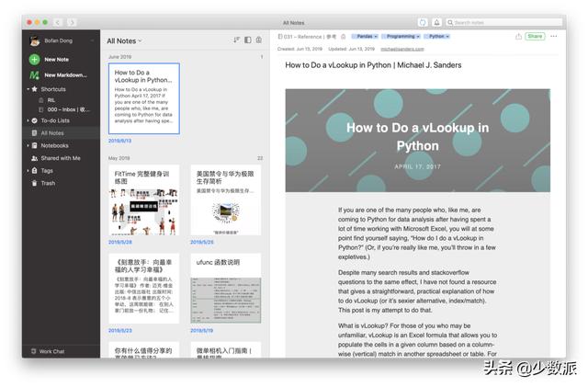Open the Pandas tag dropdown
The height and width of the screenshot is (387, 588).
[x=365, y=37]
